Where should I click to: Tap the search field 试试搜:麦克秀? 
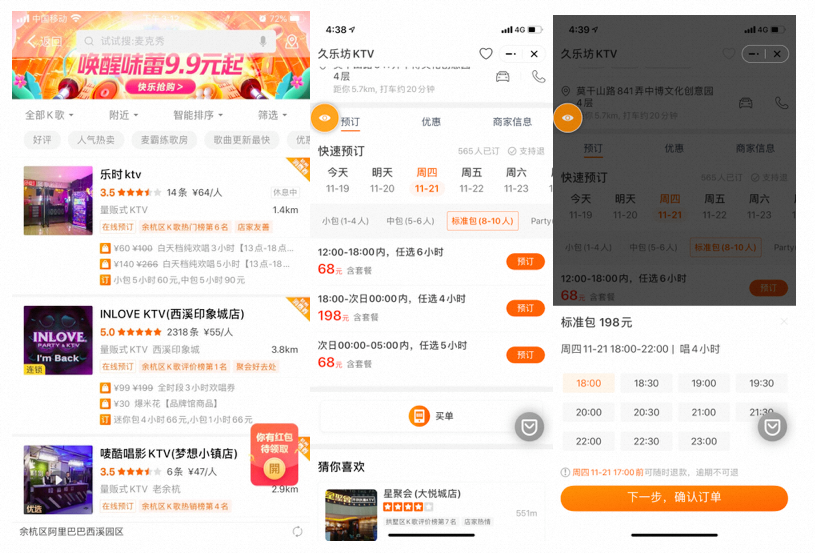(176, 41)
